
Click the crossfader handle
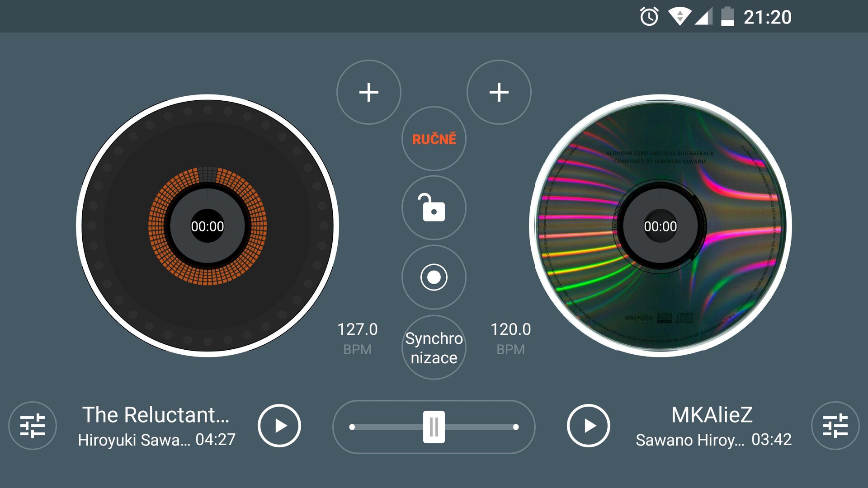434,427
